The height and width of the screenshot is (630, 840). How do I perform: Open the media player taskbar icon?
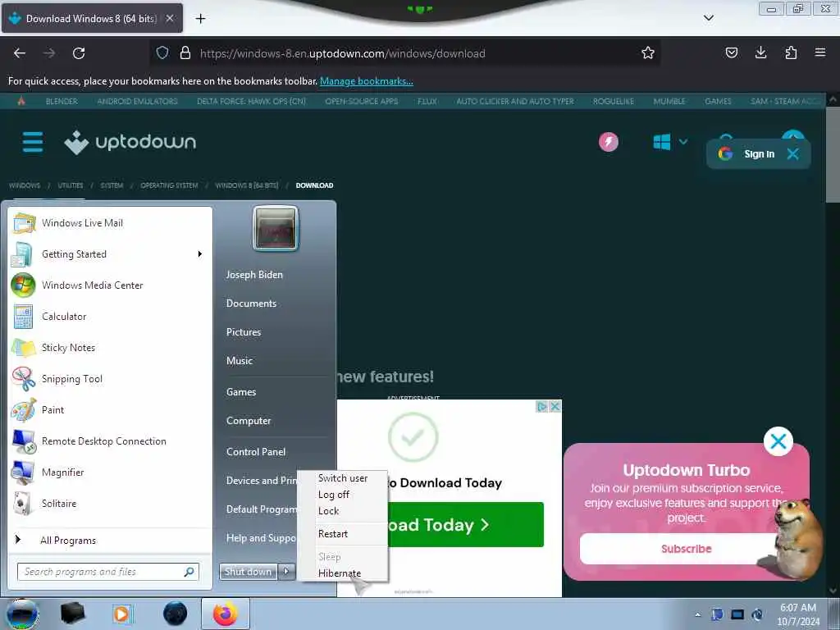tap(122, 614)
